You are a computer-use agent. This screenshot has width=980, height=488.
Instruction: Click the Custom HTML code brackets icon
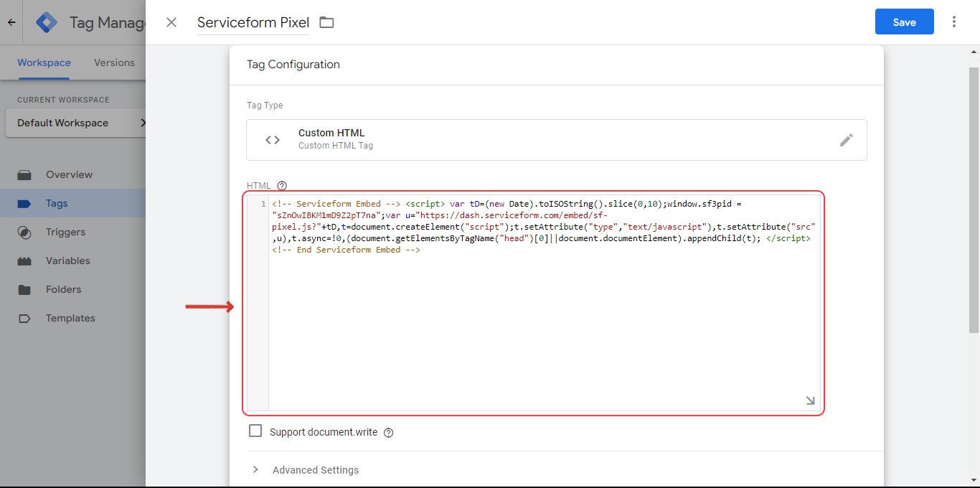pyautogui.click(x=273, y=140)
